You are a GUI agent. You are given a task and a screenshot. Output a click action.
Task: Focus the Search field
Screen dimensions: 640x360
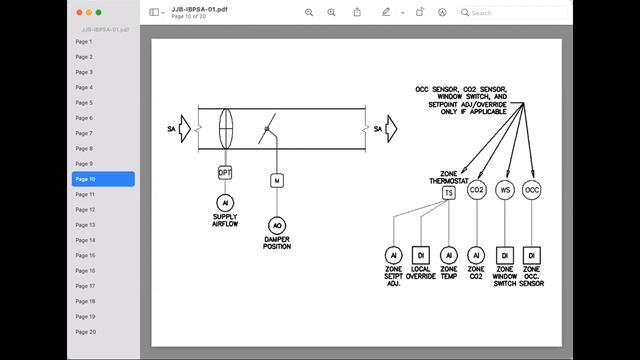(512, 13)
